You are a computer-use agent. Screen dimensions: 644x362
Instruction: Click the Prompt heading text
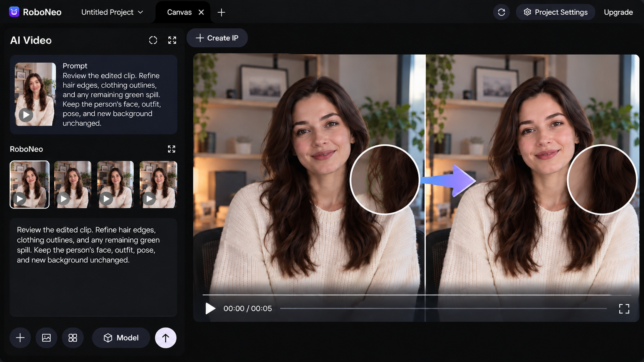click(x=75, y=66)
